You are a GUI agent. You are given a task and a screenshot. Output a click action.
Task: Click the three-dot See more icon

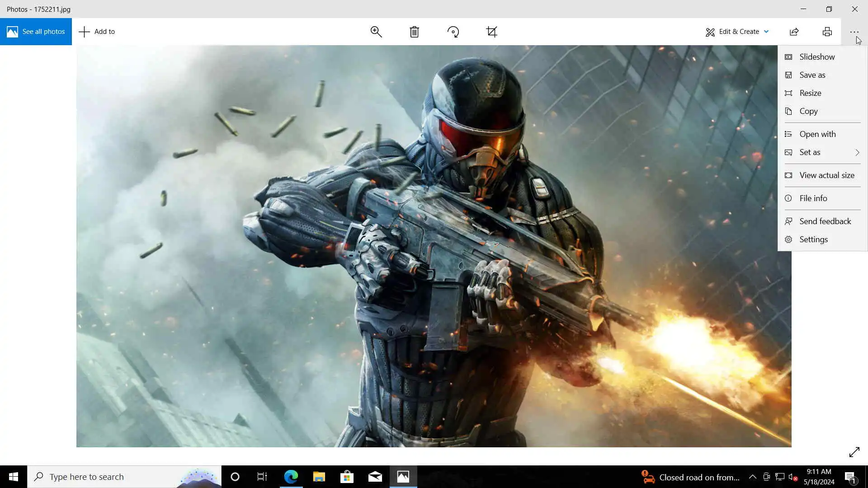(x=854, y=32)
